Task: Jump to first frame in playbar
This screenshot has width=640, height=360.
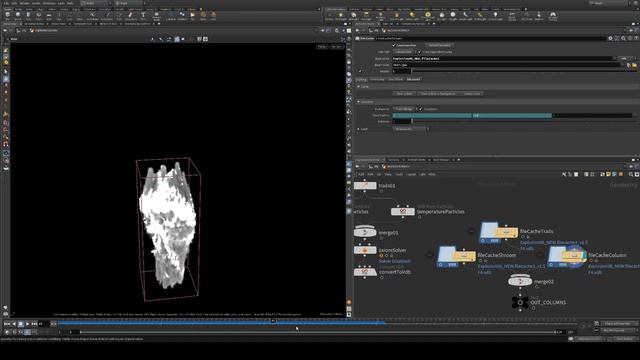Action: 7,324
